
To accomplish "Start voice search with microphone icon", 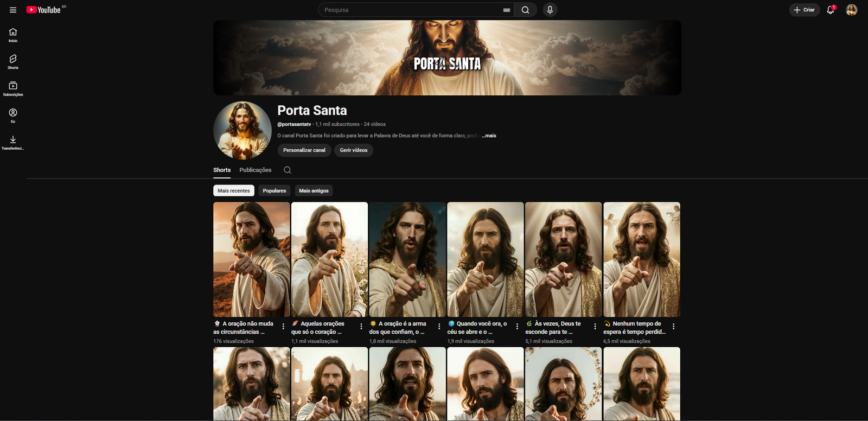I will click(x=550, y=10).
